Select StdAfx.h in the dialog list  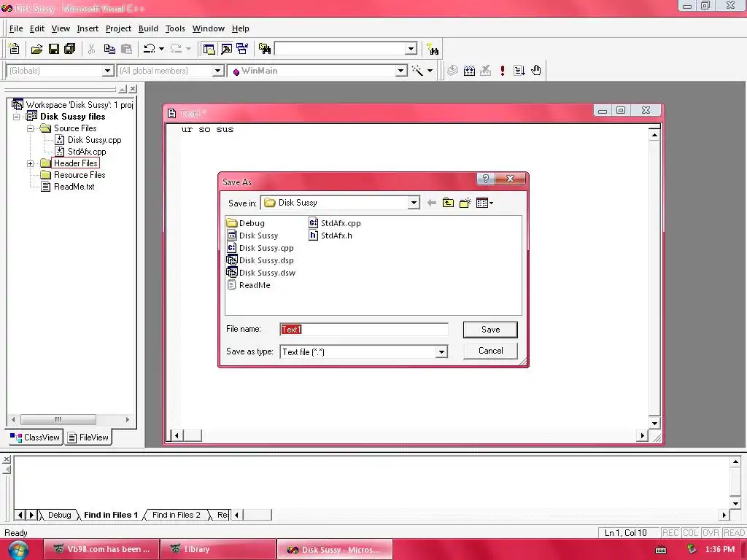[330, 236]
